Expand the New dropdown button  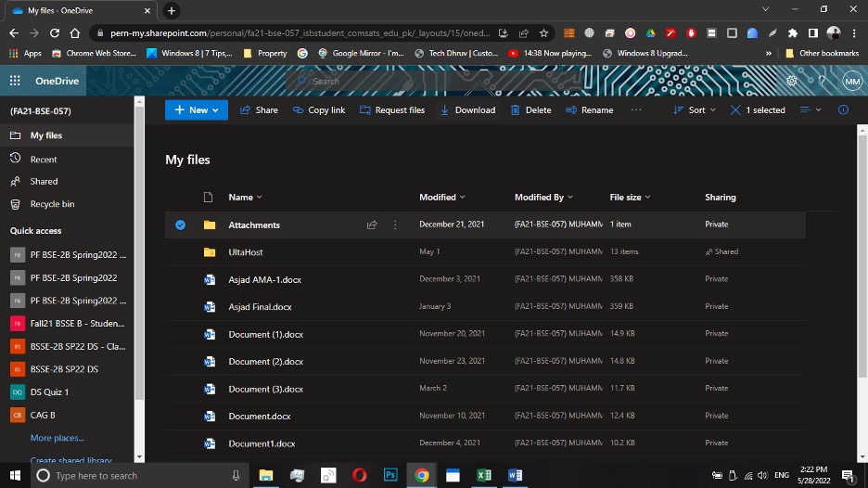click(197, 109)
